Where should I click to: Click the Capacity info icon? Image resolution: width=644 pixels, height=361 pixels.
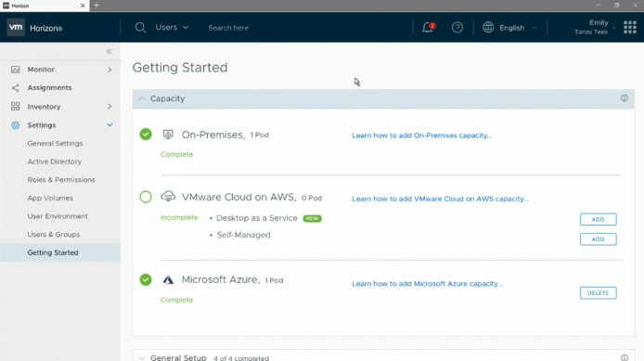(625, 98)
